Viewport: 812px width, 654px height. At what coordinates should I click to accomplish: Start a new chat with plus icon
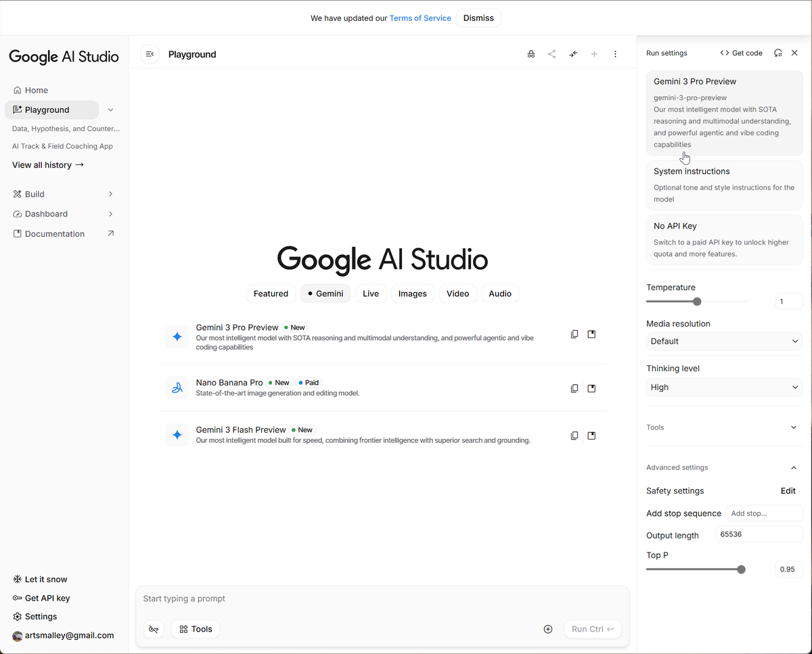point(594,54)
